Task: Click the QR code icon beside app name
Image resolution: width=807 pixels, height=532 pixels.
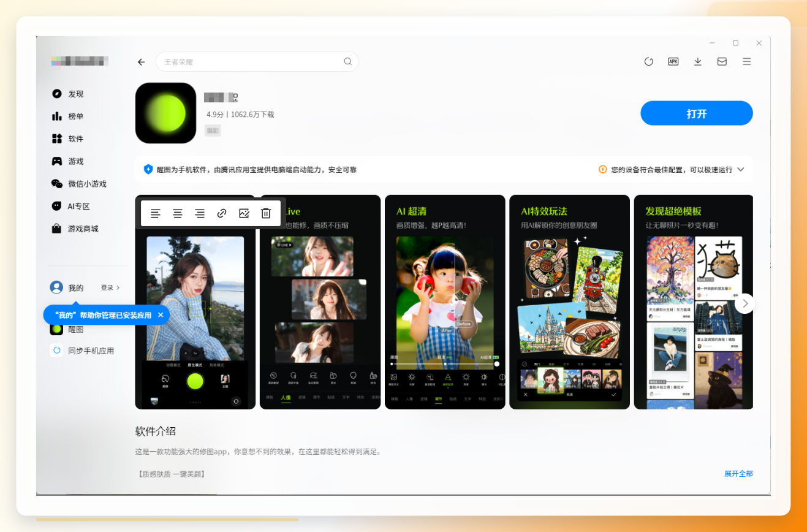Action: pos(234,97)
